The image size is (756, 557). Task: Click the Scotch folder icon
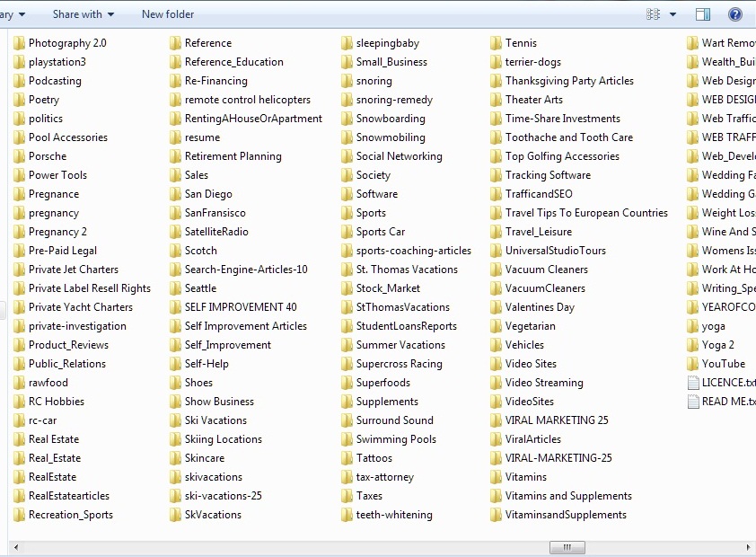click(x=175, y=251)
